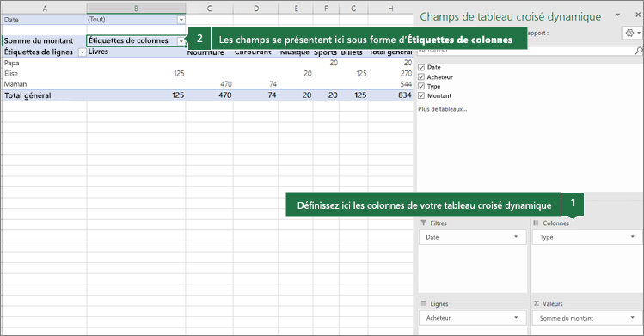This screenshot has height=336, width=644.
Task: Select column D header
Action: pyautogui.click(x=255, y=9)
